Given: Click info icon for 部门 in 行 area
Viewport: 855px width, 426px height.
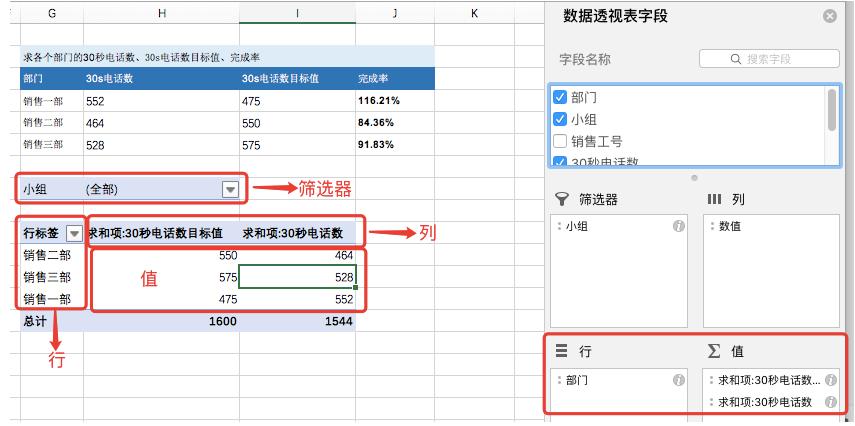Looking at the screenshot, I should (678, 380).
